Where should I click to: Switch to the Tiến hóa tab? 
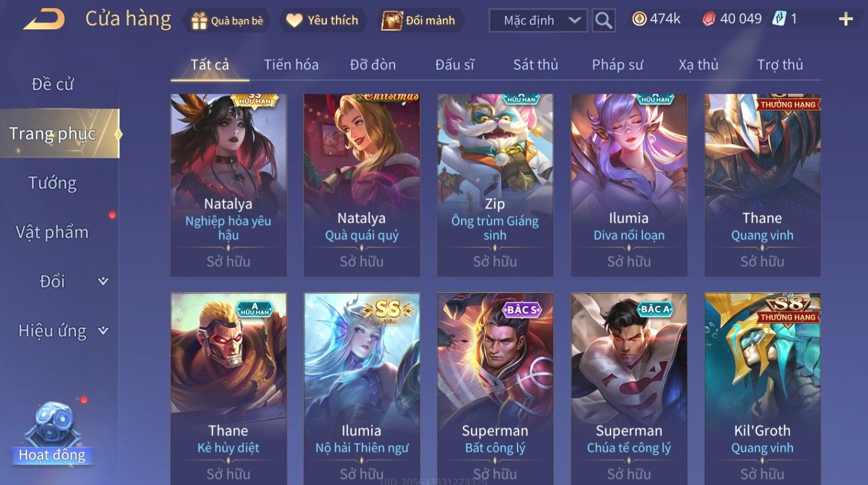pos(291,64)
